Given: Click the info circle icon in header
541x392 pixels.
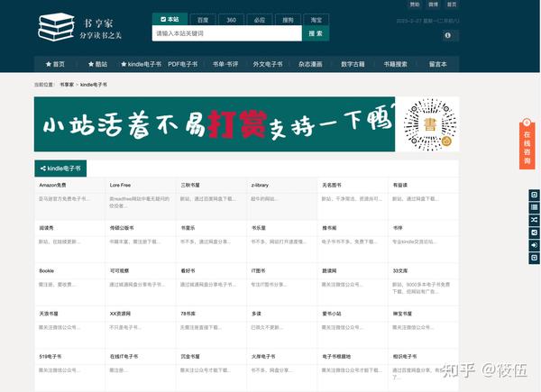Looking at the screenshot, I should point(447,35).
